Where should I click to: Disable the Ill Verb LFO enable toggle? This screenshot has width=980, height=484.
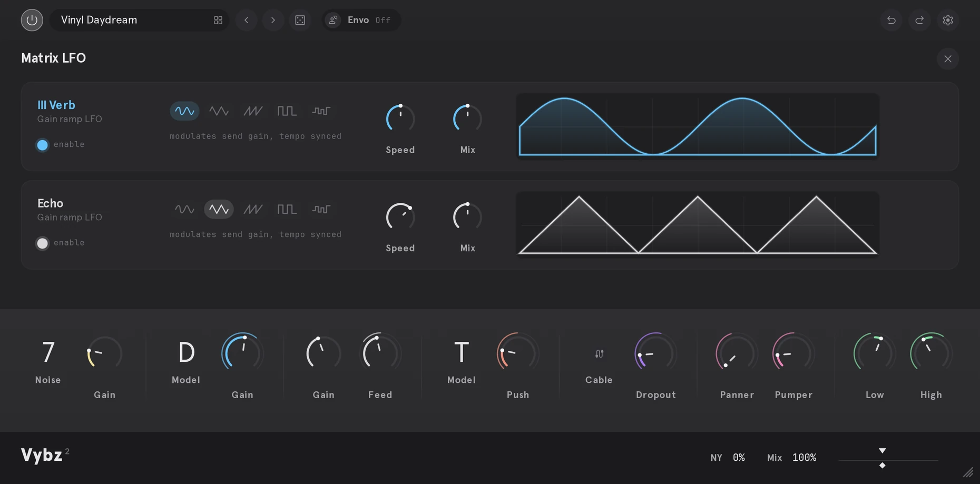pos(42,144)
